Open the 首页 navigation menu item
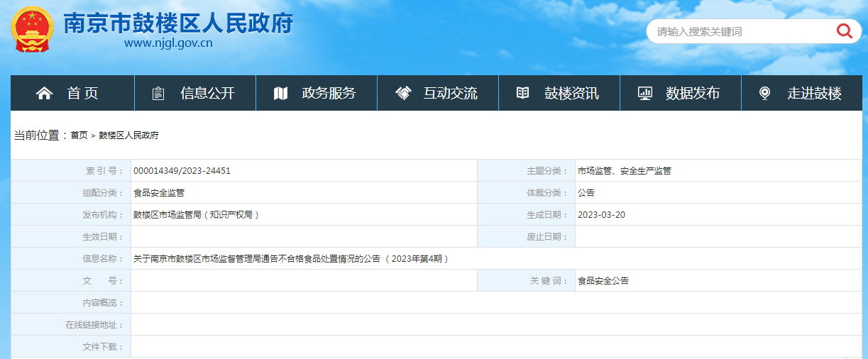 [83, 94]
